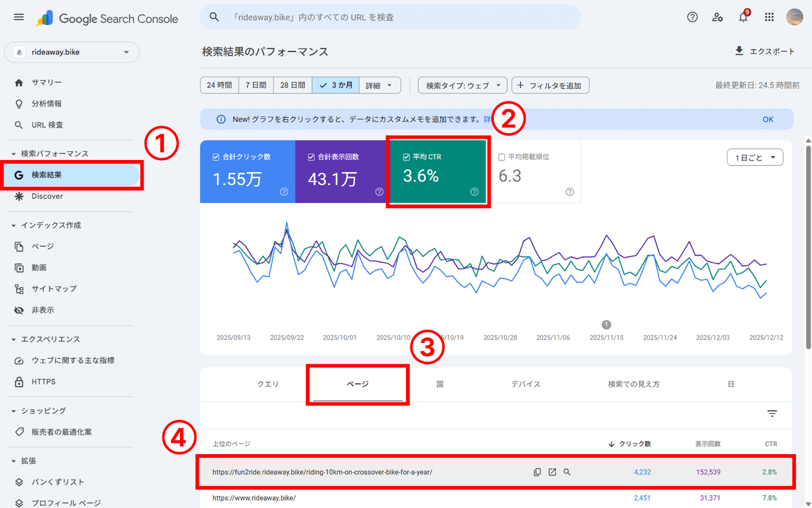Viewport: 812px width, 508px height.
Task: Open the table filter icon
Action: coord(772,413)
